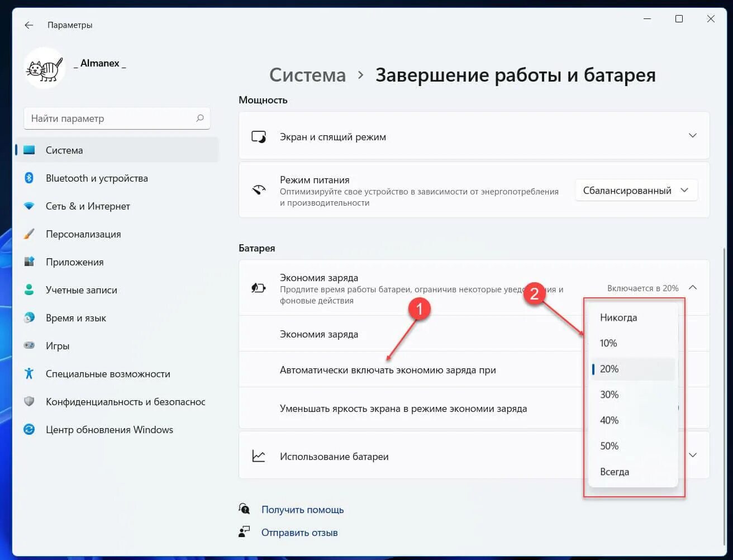
Task: Collapse the Экономия заряда section chevron
Action: [x=693, y=287]
